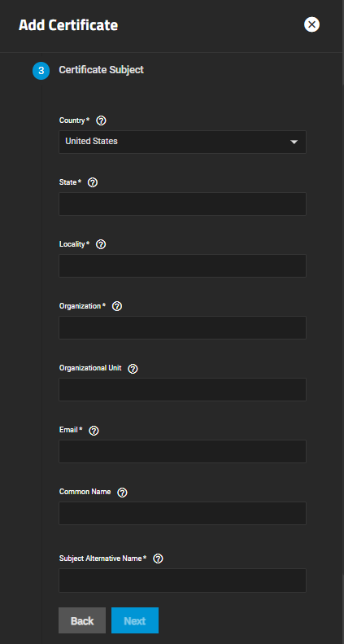Open the United States country selector
This screenshot has height=644, width=344.
[x=182, y=142]
